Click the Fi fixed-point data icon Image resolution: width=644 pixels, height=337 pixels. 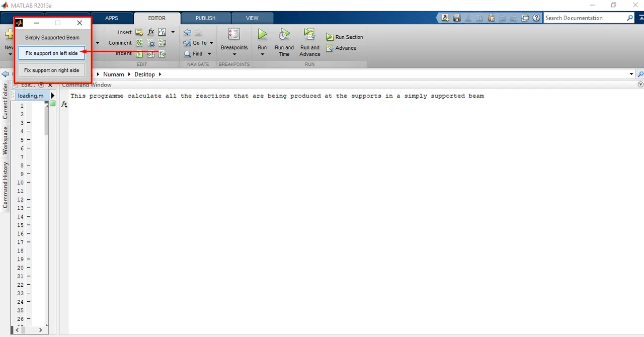tap(162, 32)
